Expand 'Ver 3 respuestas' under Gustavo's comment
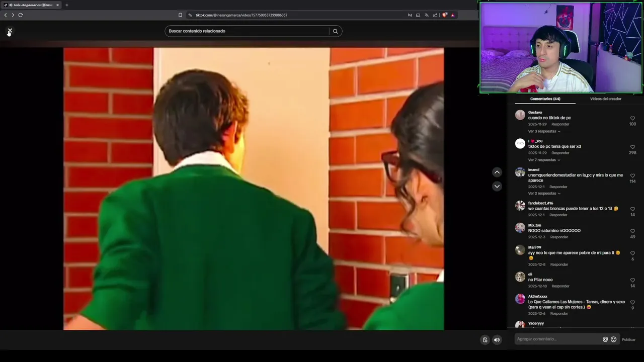Viewport: 644px width, 362px height. pyautogui.click(x=544, y=131)
